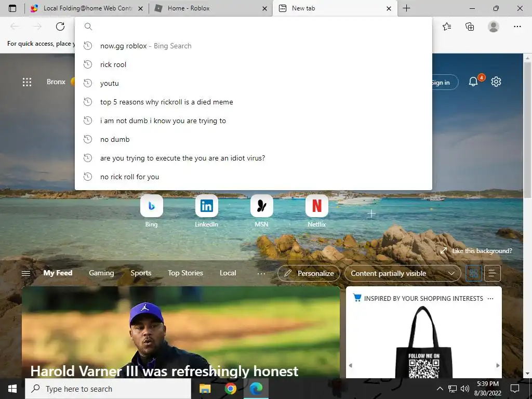Show more feed categories ellipsis
The width and height of the screenshot is (532, 399).
(x=261, y=273)
